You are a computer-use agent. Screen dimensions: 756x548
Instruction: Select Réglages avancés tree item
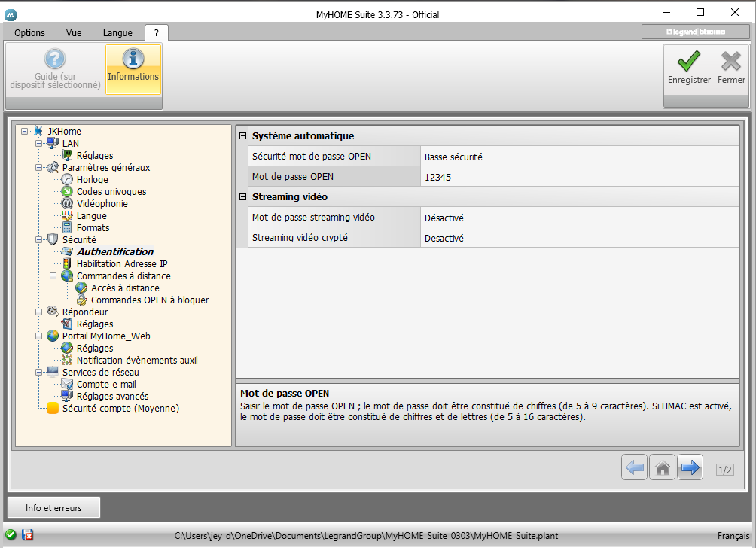tap(112, 396)
